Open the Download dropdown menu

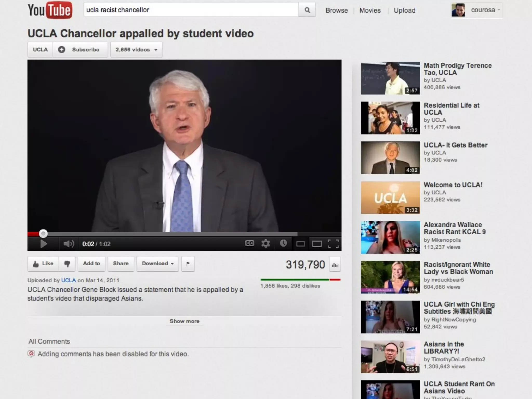click(x=158, y=264)
